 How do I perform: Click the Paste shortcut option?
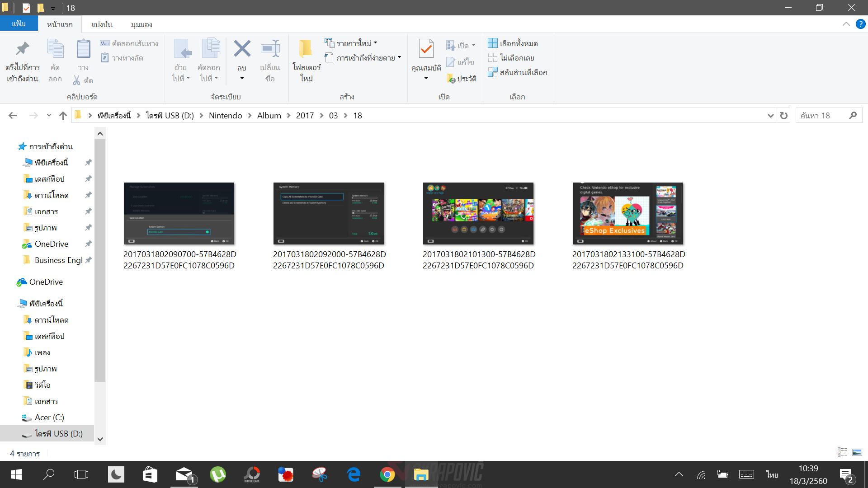point(122,58)
